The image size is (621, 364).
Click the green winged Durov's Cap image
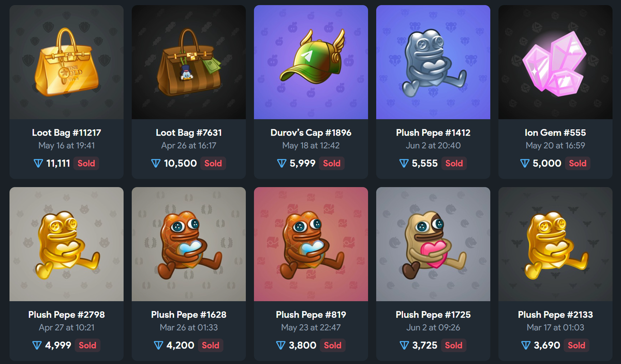coord(311,62)
